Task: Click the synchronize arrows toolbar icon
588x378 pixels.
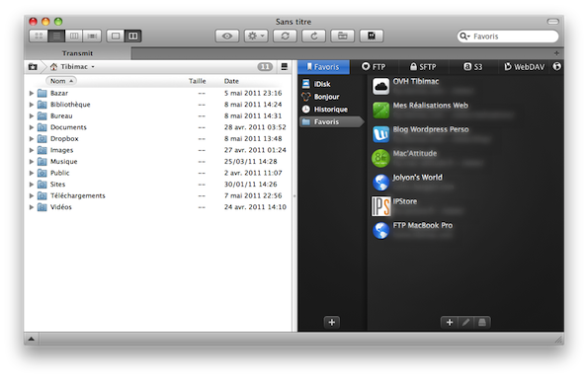Action: pyautogui.click(x=285, y=36)
